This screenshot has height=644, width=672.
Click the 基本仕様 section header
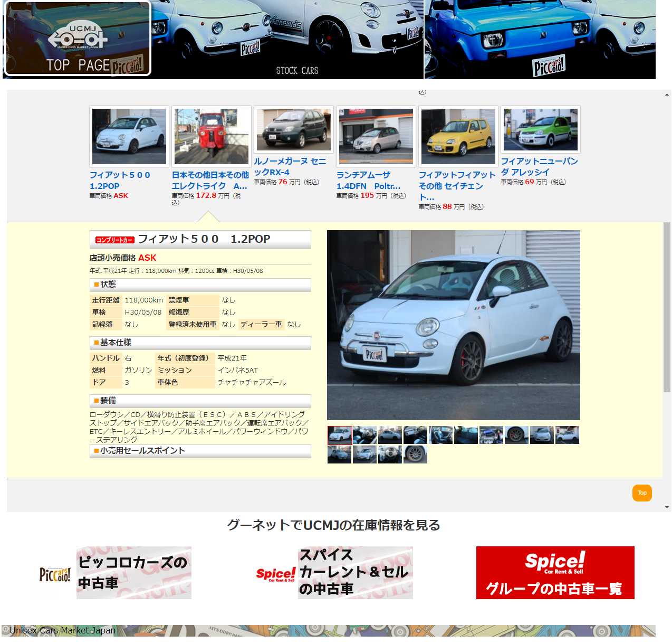[x=200, y=343]
